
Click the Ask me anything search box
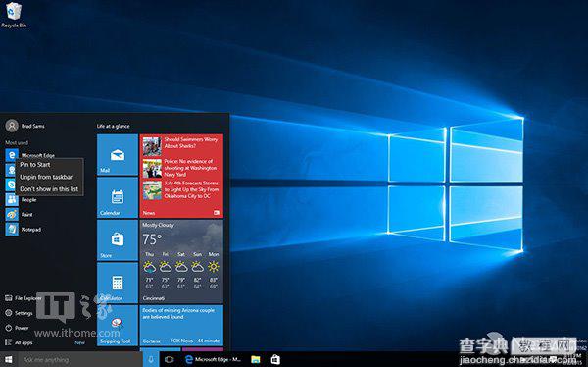click(80, 359)
